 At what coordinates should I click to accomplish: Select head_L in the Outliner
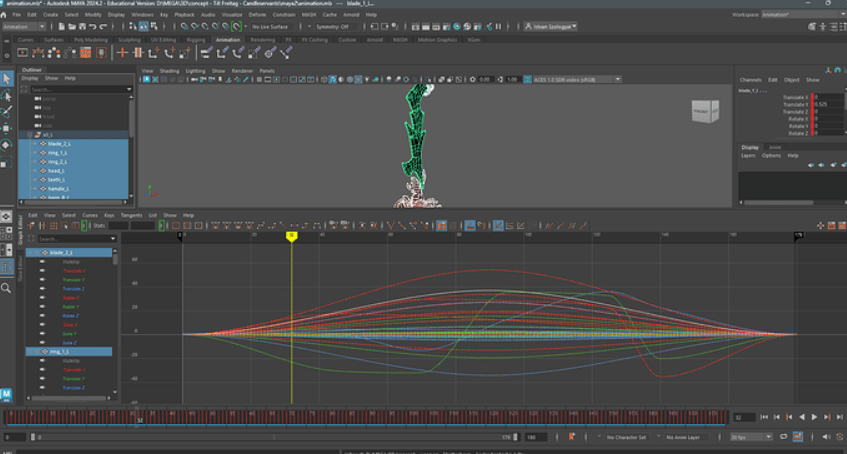pyautogui.click(x=56, y=171)
